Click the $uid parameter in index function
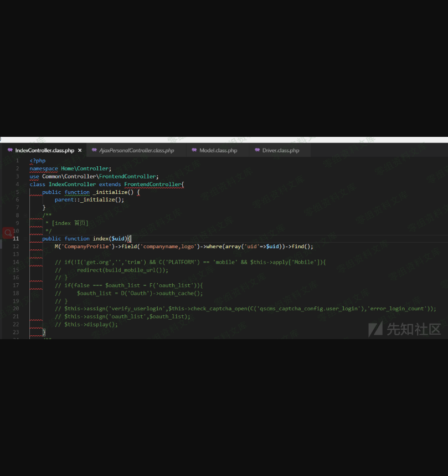Image resolution: width=448 pixels, height=476 pixels. [x=117, y=239]
